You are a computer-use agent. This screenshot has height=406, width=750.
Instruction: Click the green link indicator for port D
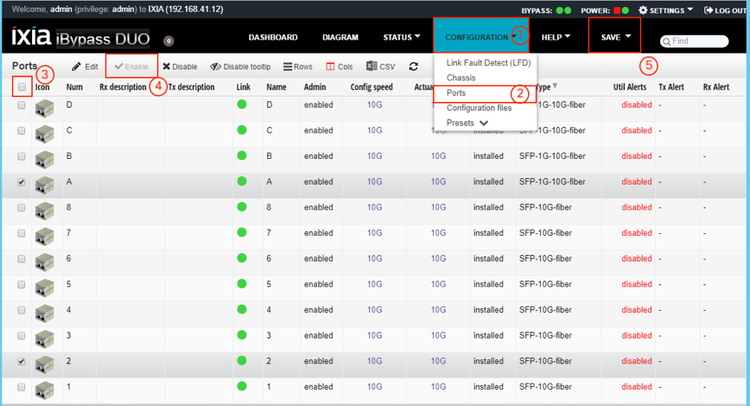pyautogui.click(x=242, y=104)
